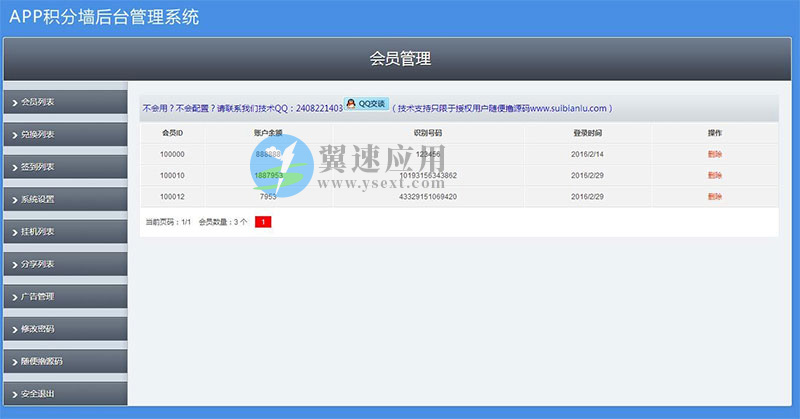This screenshot has width=800, height=419.
Task: Open the 随便撸源码 sidebar item
Action: tap(42, 361)
